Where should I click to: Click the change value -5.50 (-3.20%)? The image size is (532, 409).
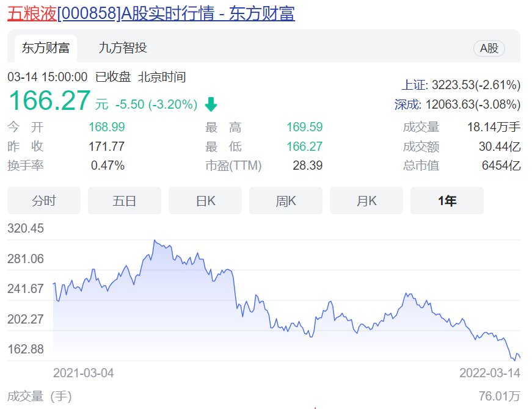[156, 104]
